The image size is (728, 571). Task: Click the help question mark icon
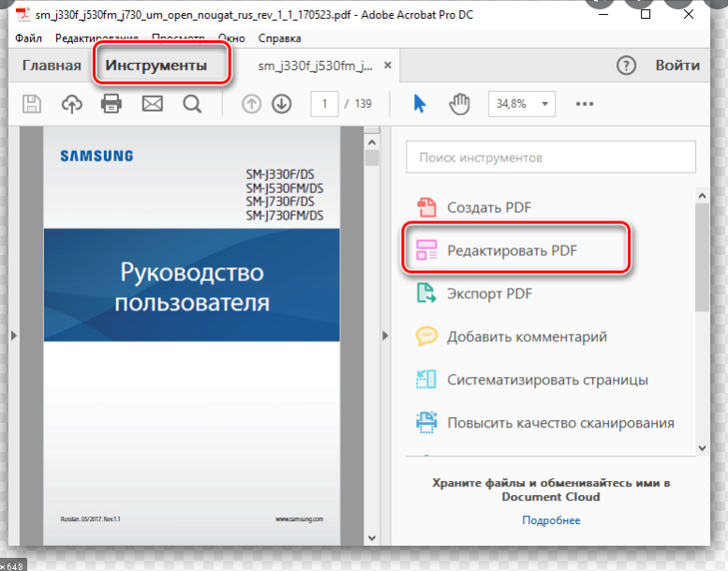pyautogui.click(x=626, y=66)
